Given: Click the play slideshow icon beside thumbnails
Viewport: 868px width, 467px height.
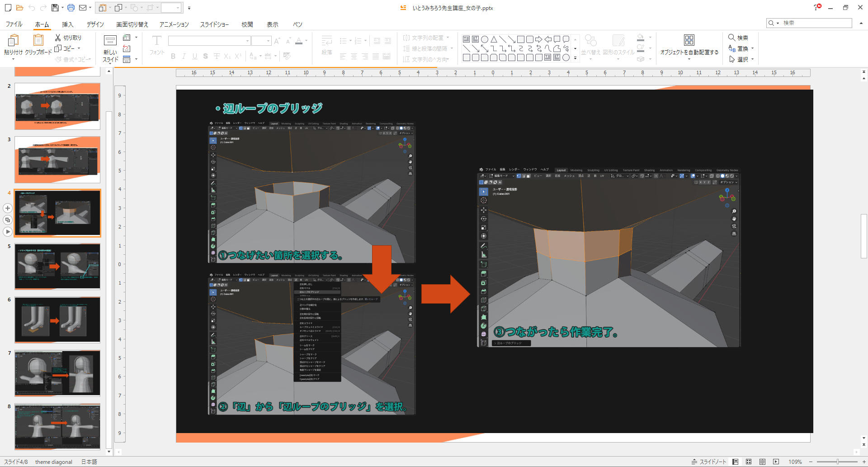Looking at the screenshot, I should tap(8, 232).
